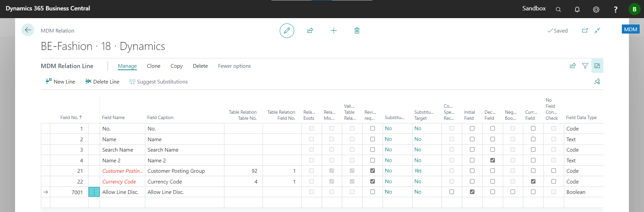Open No Field Consistency Check header menu

click(551, 109)
